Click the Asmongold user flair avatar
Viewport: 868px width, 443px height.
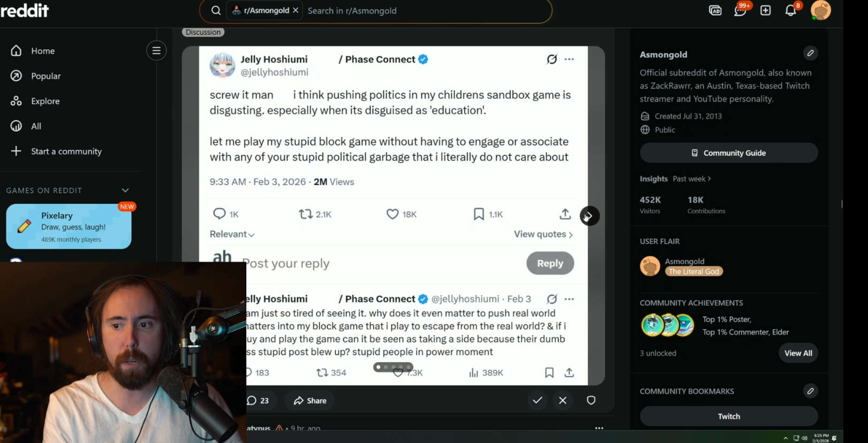(x=650, y=266)
